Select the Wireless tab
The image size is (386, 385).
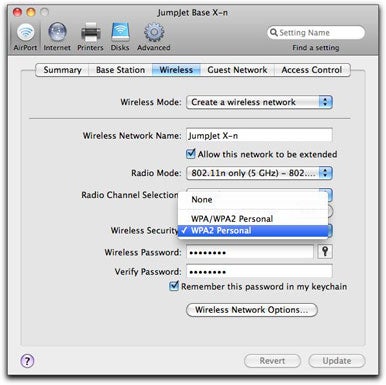point(176,70)
